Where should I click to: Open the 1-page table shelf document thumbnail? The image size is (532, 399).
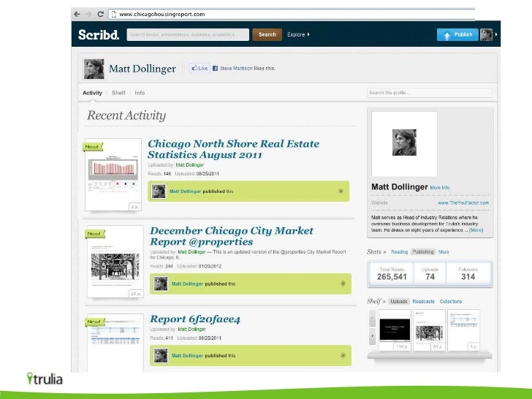(x=464, y=330)
